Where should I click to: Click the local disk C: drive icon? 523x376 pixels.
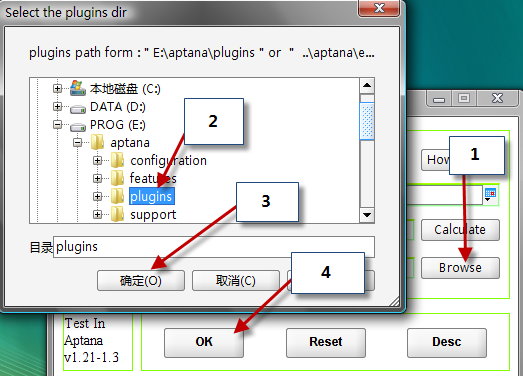(x=78, y=88)
